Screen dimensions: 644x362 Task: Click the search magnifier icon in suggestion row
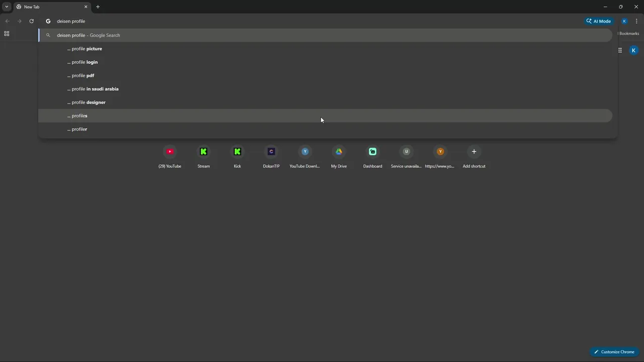[x=48, y=35]
